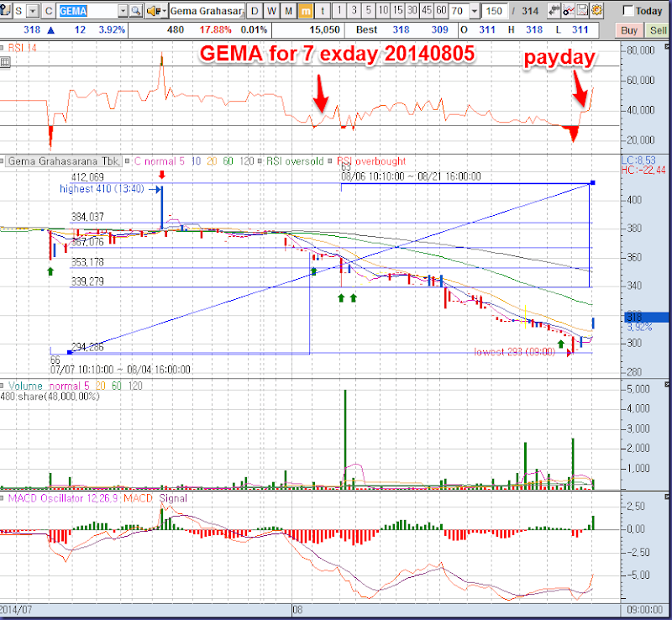Click the Buy button
The image size is (672, 620).
tap(629, 30)
